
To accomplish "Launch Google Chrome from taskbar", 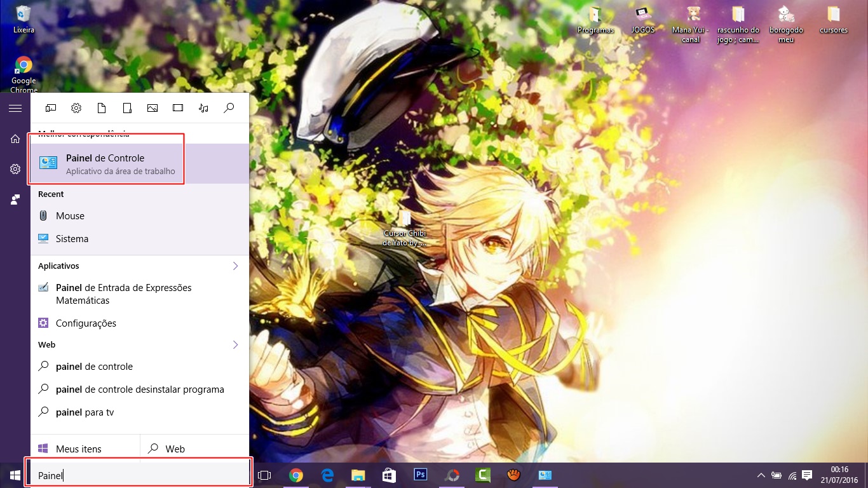I will (x=295, y=475).
